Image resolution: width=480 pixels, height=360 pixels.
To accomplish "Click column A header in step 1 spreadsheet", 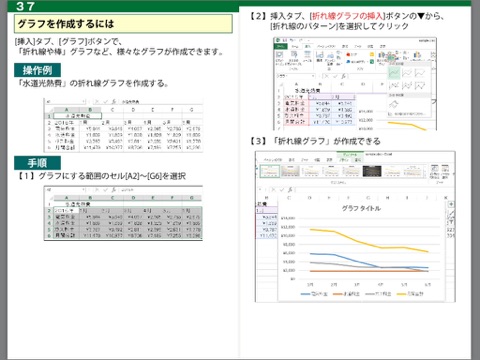I will click(x=67, y=198).
